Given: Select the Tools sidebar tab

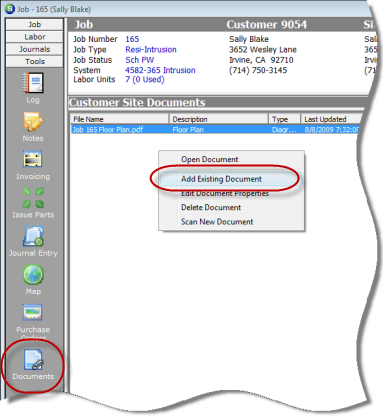Looking at the screenshot, I should [x=35, y=61].
